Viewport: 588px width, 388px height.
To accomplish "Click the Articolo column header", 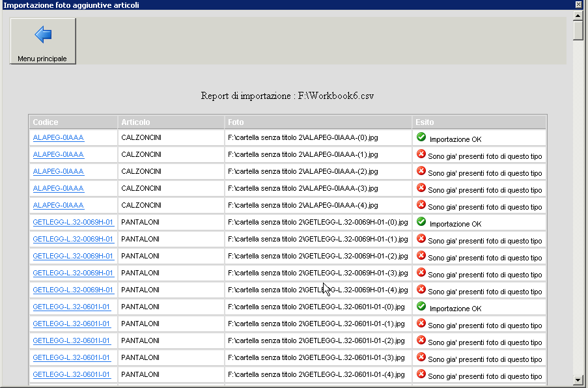I will [x=171, y=122].
